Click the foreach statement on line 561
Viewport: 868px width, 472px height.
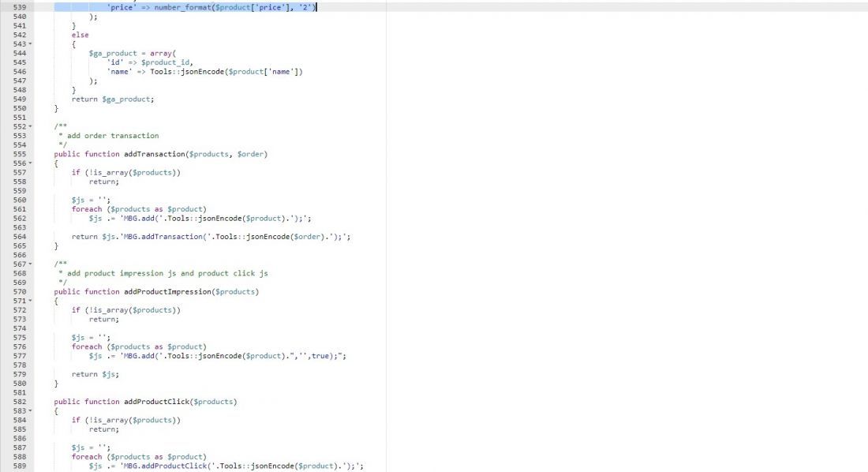pyautogui.click(x=138, y=209)
